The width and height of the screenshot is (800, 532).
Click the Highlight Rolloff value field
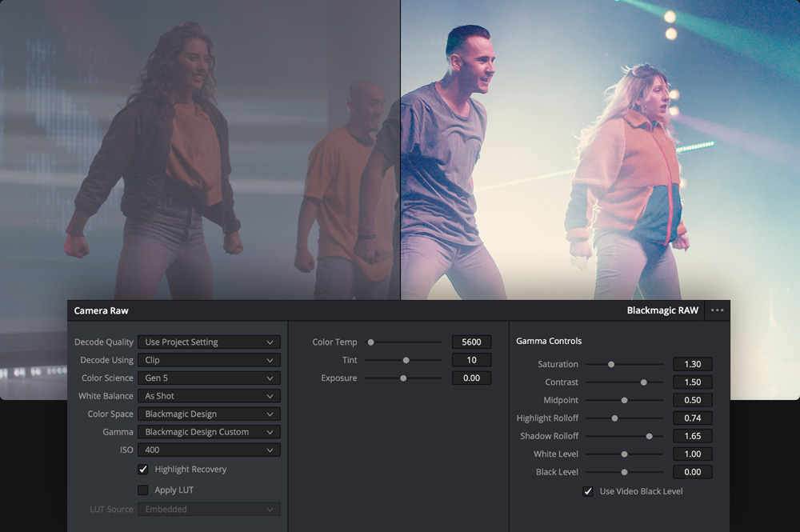(x=692, y=418)
